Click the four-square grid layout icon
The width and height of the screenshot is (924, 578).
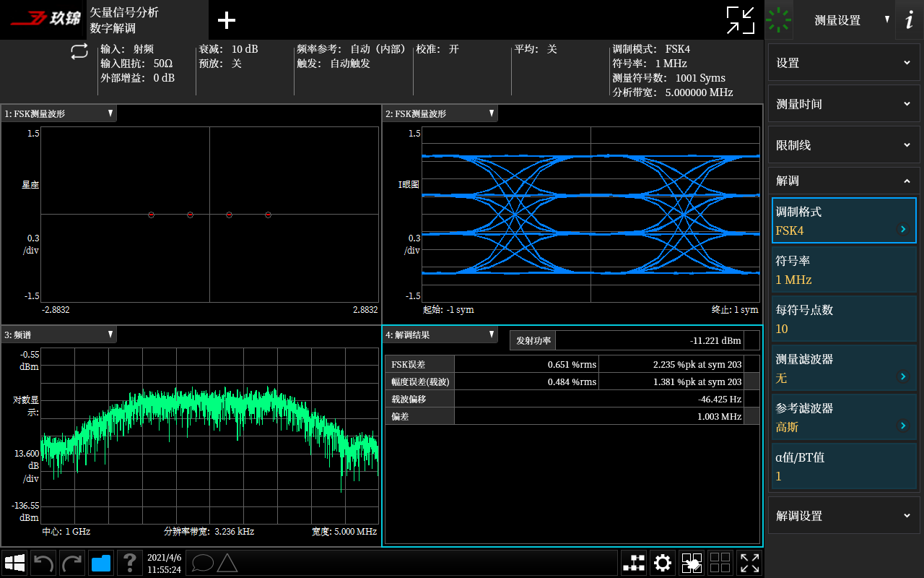(720, 563)
